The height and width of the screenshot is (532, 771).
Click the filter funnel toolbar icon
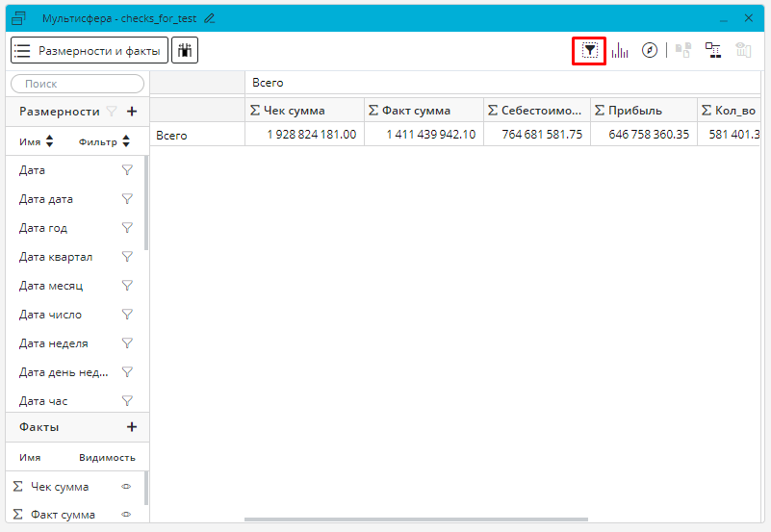click(x=589, y=51)
